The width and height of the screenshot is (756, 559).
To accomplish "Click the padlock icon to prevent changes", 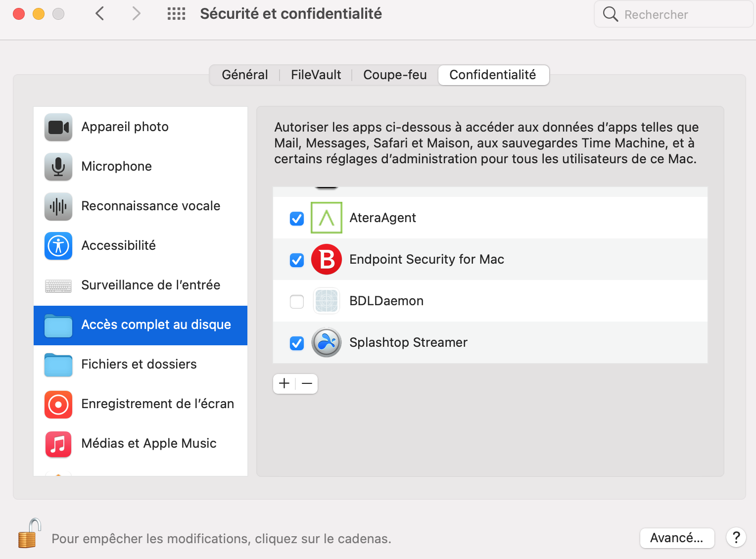I will (29, 534).
